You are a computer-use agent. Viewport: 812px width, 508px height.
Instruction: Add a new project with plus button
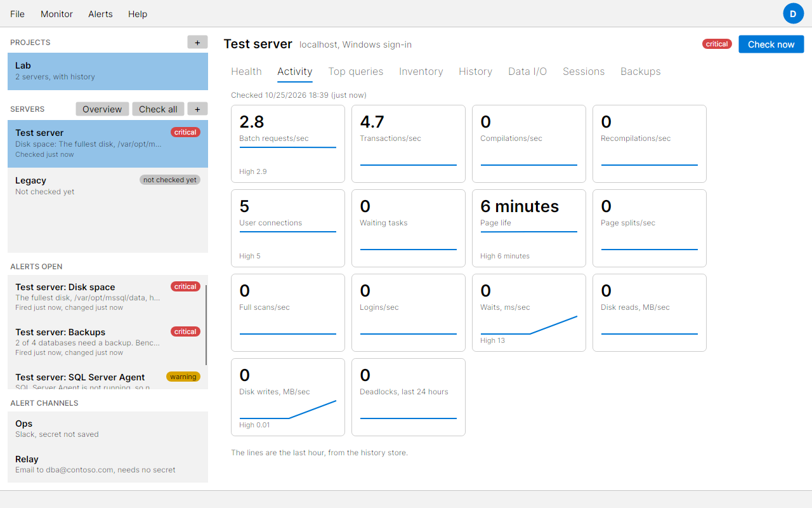tap(197, 42)
